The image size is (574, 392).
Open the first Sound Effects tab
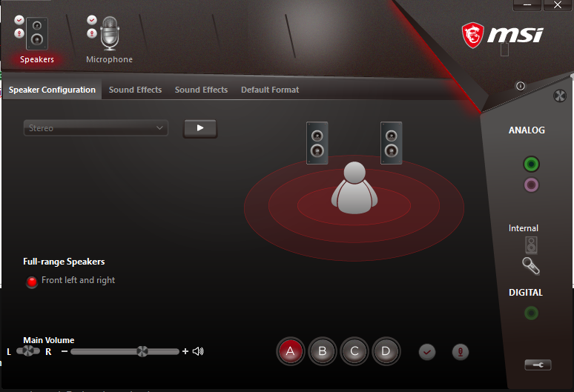pos(135,90)
